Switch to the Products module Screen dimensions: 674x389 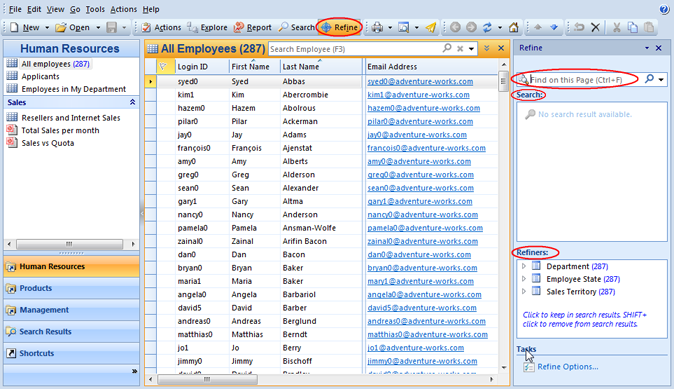[x=71, y=288]
